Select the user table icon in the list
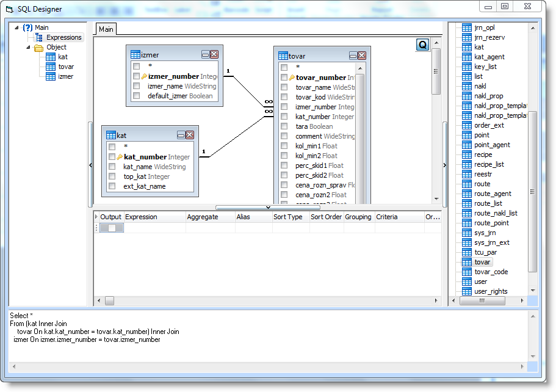Viewport: 556px width, 392px height. [467, 281]
